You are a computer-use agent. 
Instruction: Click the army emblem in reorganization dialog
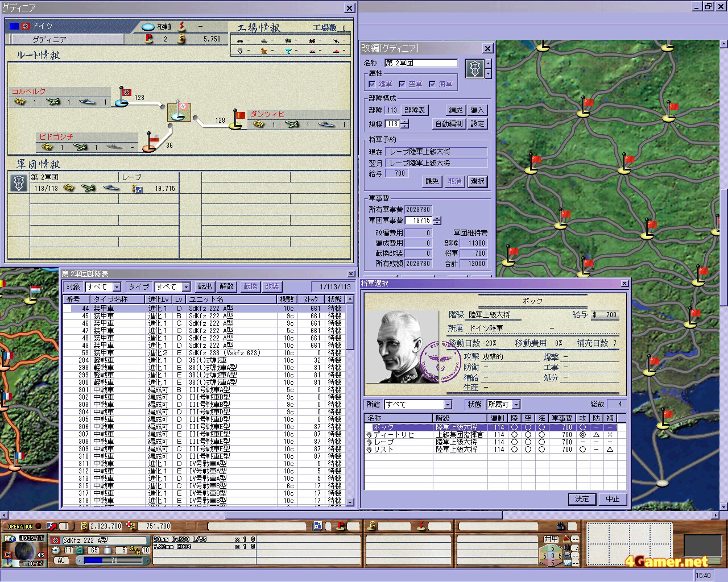(x=474, y=69)
